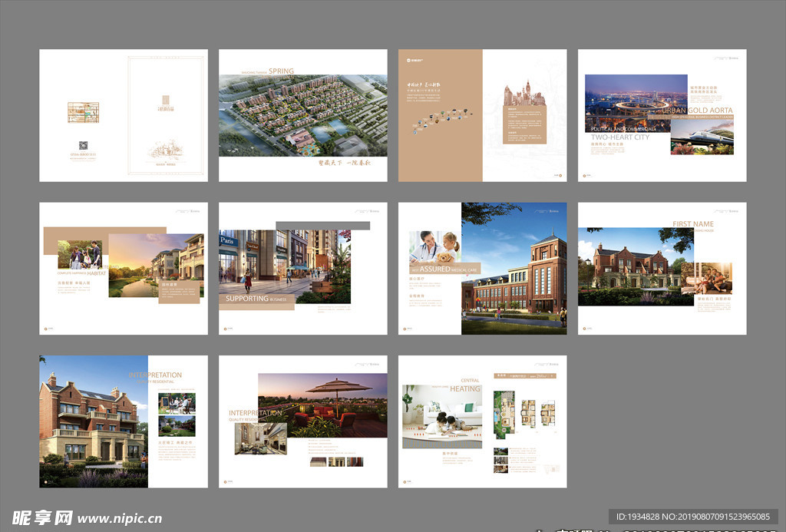The height and width of the screenshot is (532, 786).
Task: Click the Supporting Business title banner
Action: (256, 299)
